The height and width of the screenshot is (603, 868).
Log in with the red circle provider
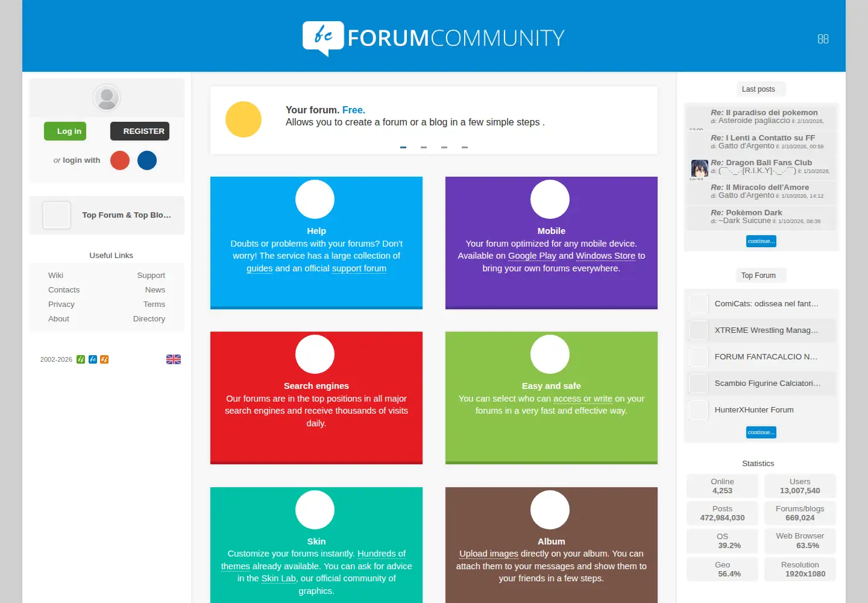(x=120, y=160)
